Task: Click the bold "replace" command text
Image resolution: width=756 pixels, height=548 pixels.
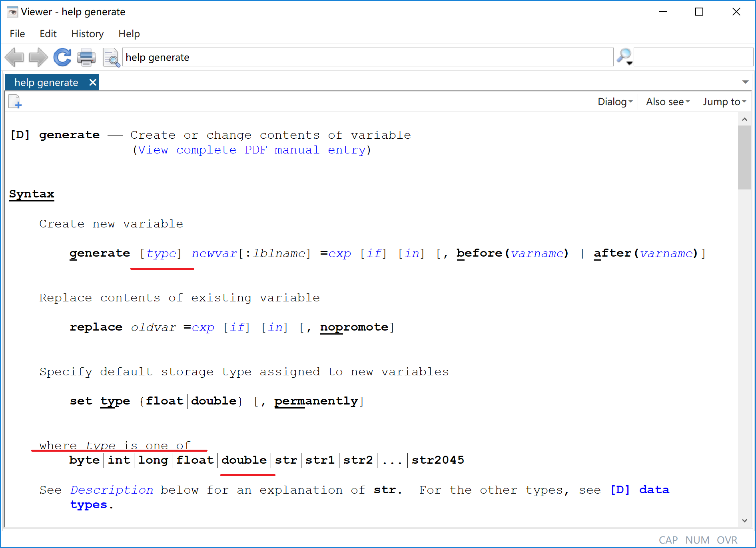Action: coord(96,327)
